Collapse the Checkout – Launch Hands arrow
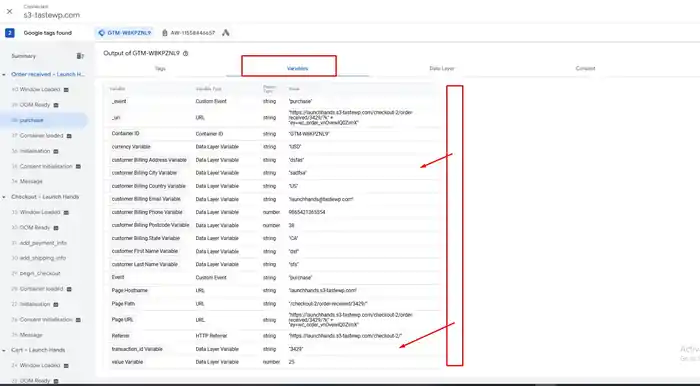The width and height of the screenshot is (700, 386). tap(4, 197)
